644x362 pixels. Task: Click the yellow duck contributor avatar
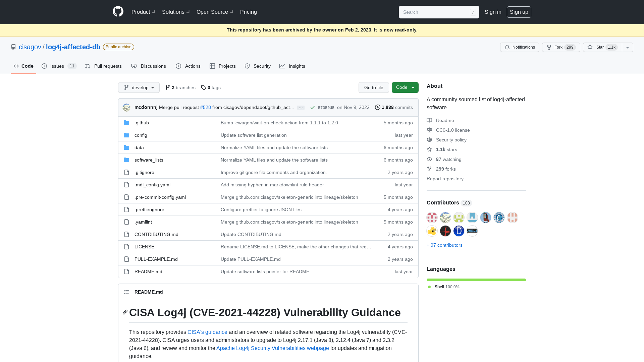[x=432, y=231]
